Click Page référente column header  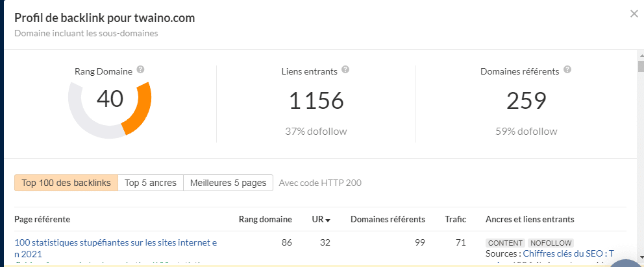tap(42, 220)
